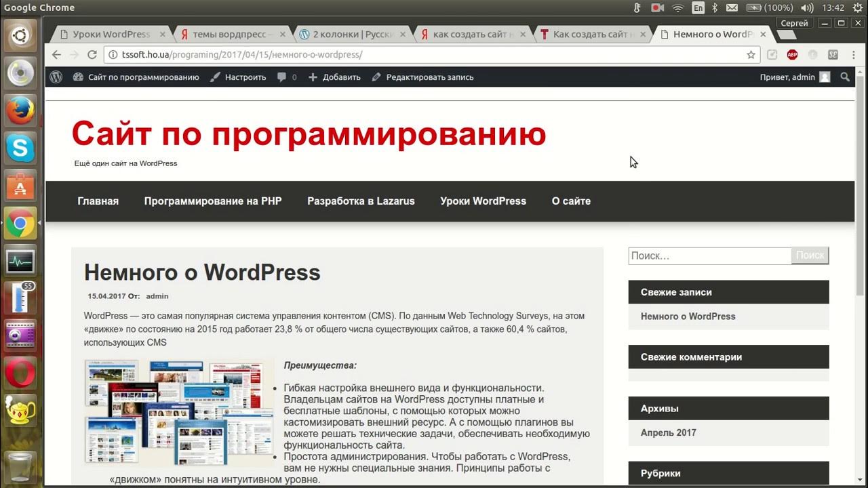Click the En keyboard layout indicator

pyautogui.click(x=698, y=8)
